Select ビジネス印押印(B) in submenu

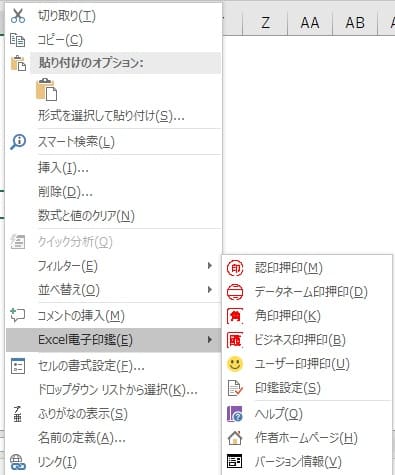click(300, 340)
